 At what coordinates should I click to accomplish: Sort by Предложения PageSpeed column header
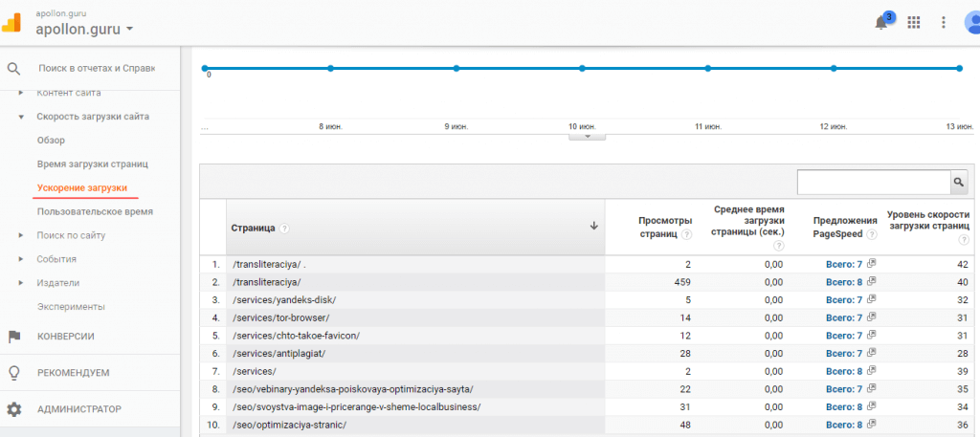click(844, 228)
